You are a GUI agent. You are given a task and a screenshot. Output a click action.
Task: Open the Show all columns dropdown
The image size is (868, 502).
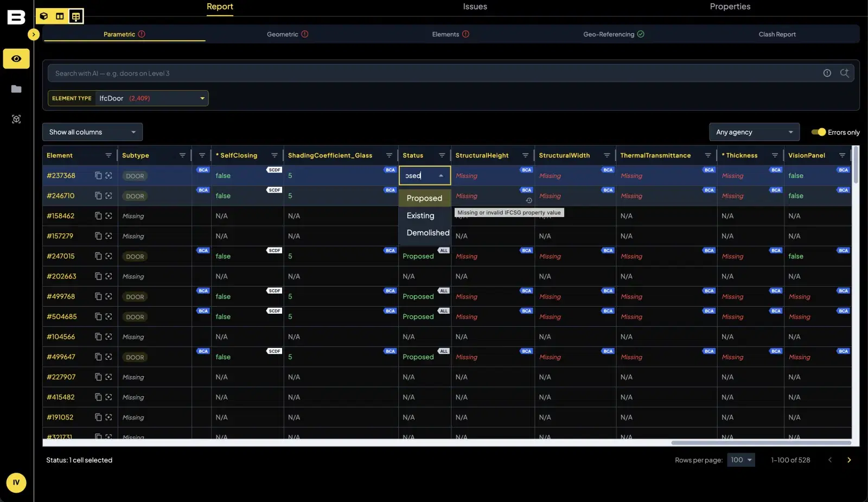(x=92, y=132)
